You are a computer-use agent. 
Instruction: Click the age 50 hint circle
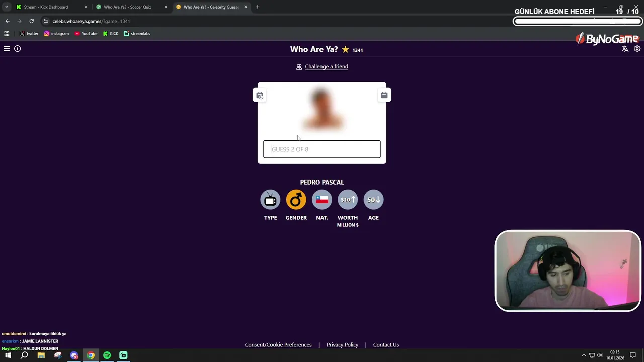pos(373,200)
